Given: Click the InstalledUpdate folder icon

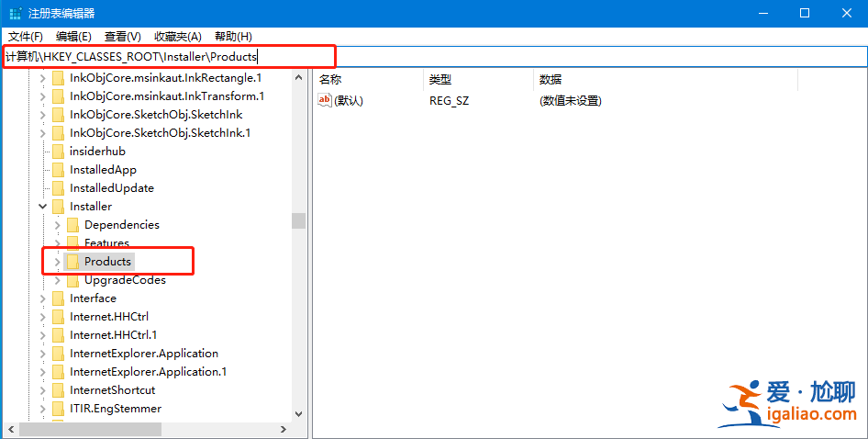Looking at the screenshot, I should pos(58,188).
